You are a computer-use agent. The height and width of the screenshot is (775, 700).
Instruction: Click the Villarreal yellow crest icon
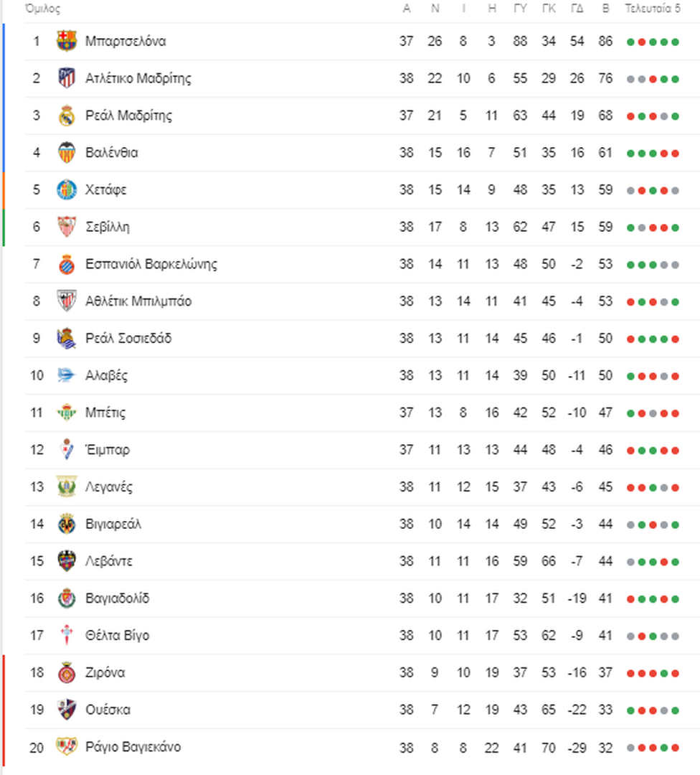pyautogui.click(x=67, y=524)
